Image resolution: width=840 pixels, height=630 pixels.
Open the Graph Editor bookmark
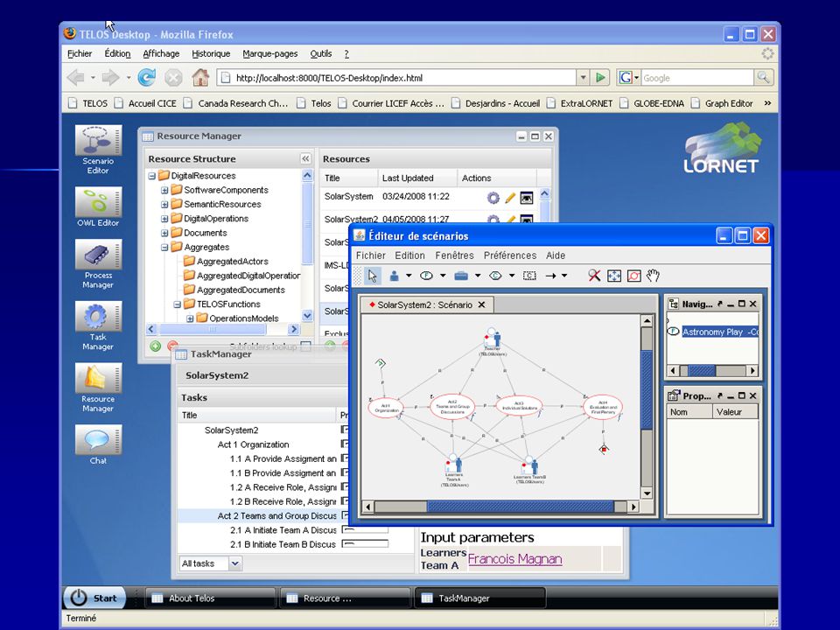point(723,103)
